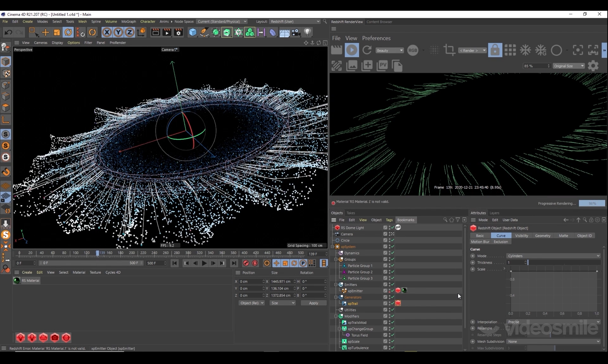Screen dimensions: 608x364
Task: Click the Apply button
Action: tap(313, 303)
